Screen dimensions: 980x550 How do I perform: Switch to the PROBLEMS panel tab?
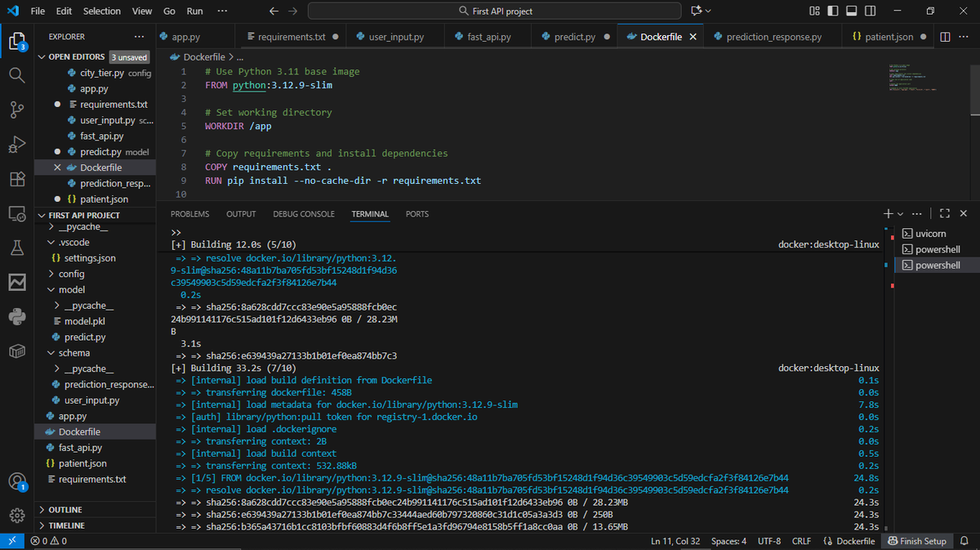(x=189, y=214)
